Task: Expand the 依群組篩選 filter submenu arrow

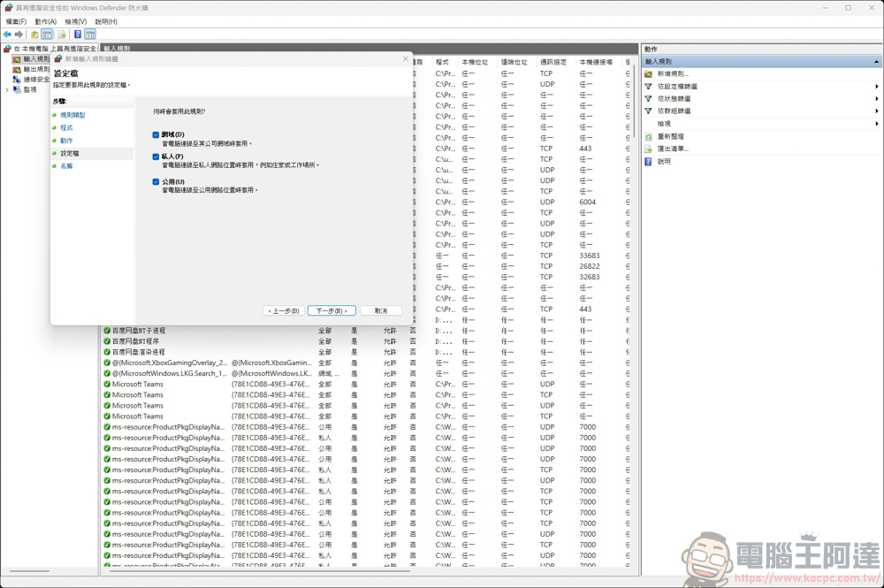Action: click(x=877, y=111)
